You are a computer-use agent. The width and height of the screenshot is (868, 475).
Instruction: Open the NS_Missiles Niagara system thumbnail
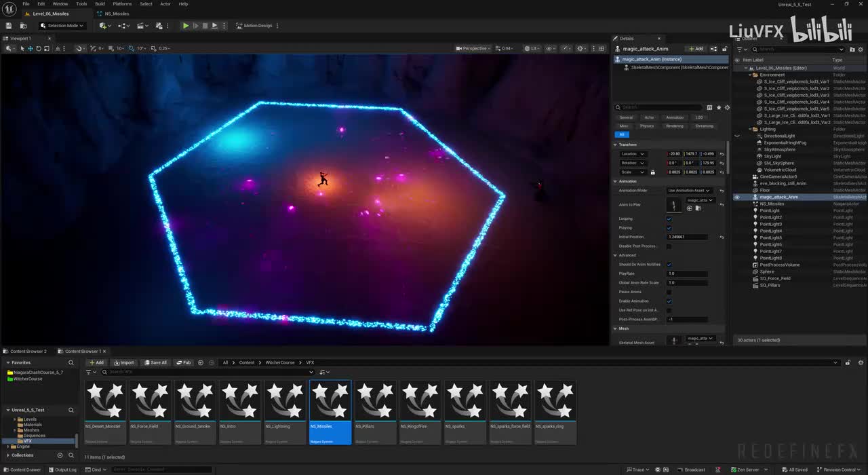(330, 401)
